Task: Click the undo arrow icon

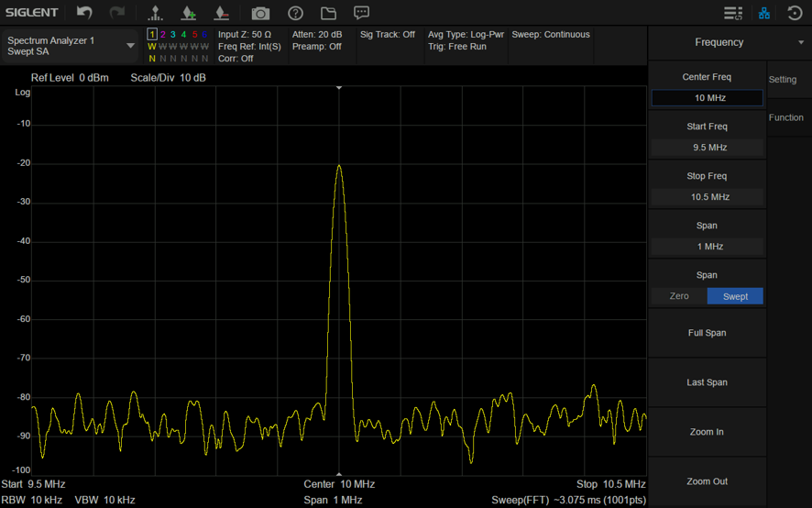Action: 84,13
